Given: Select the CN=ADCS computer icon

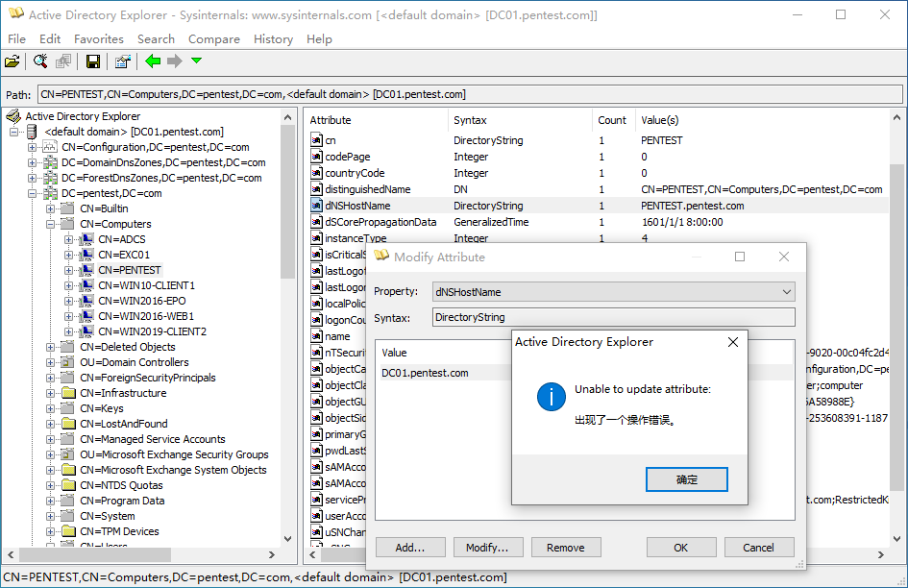Looking at the screenshot, I should coord(86,239).
